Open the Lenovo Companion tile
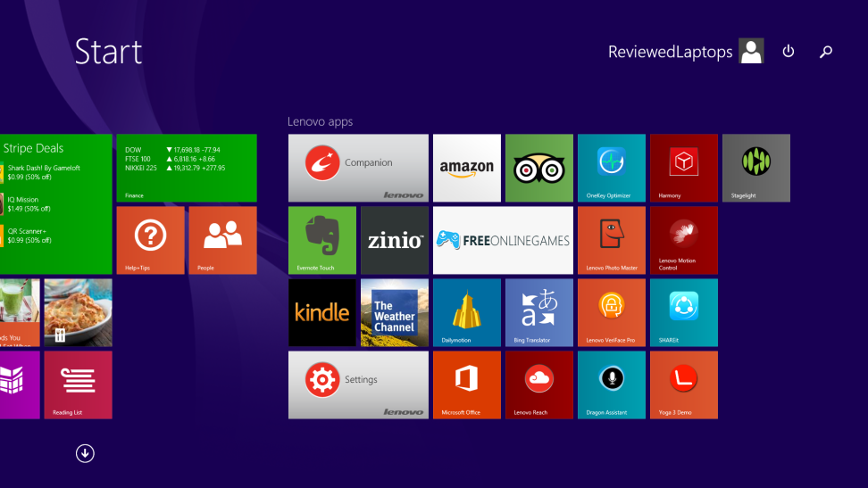 358,169
